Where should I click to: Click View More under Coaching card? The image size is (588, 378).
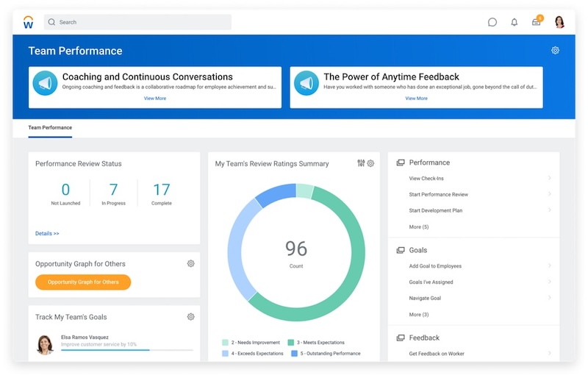click(x=155, y=98)
